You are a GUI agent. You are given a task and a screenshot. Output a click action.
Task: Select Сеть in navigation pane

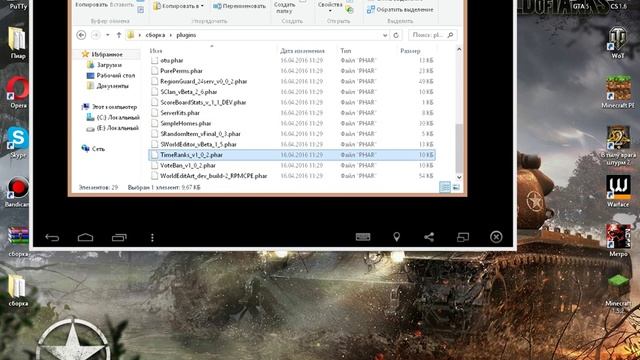93,149
